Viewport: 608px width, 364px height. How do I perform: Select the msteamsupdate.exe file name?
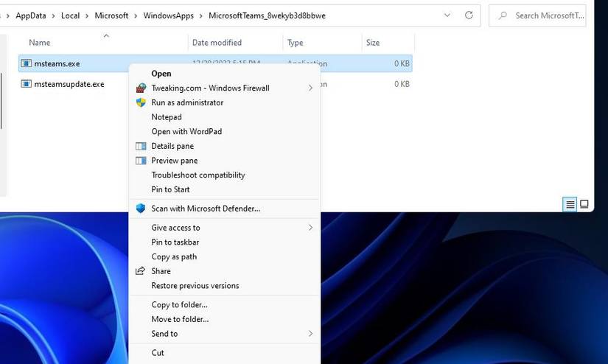tap(69, 84)
